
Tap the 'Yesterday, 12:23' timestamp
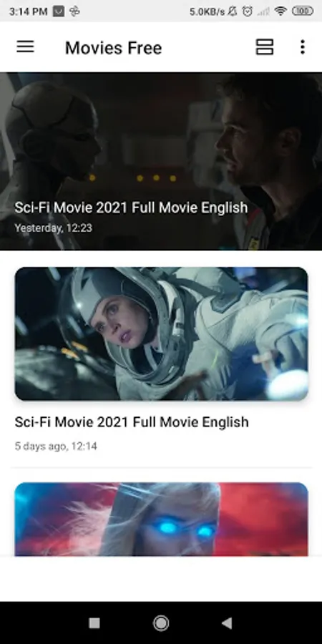click(54, 228)
